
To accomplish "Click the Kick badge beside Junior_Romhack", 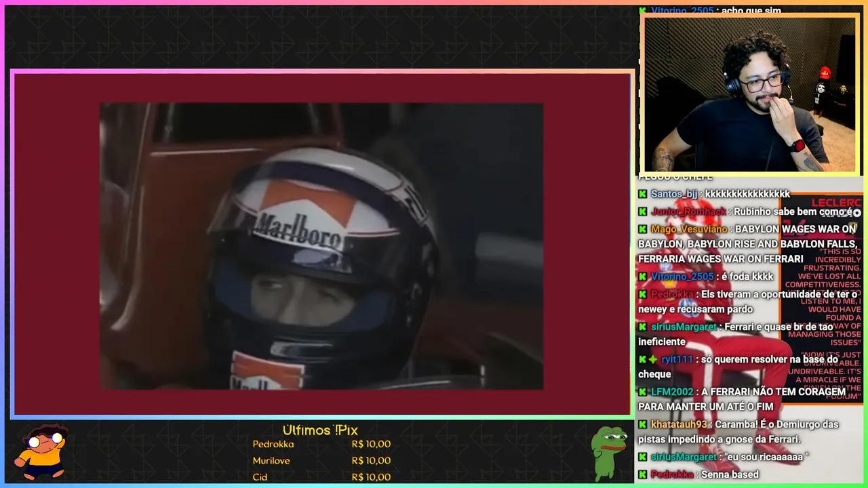I will point(642,211).
